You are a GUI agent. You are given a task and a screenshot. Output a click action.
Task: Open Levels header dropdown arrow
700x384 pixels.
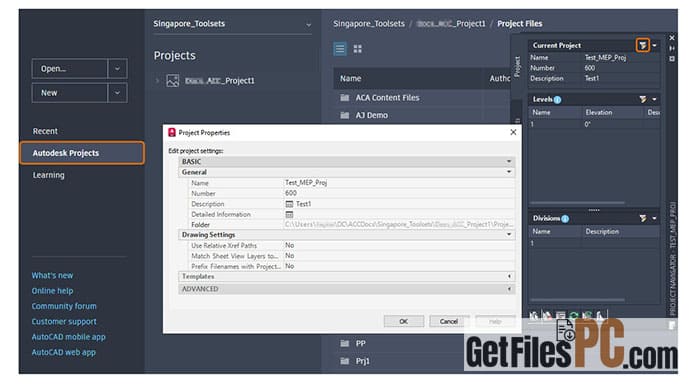pos(654,99)
